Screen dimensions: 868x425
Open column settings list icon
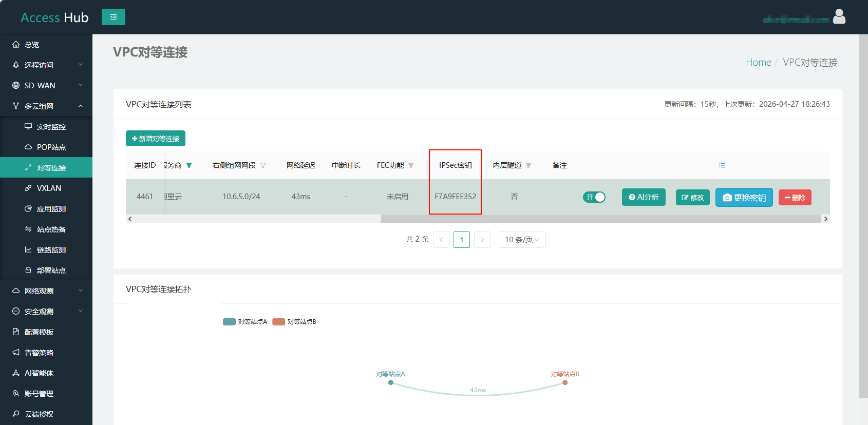722,165
